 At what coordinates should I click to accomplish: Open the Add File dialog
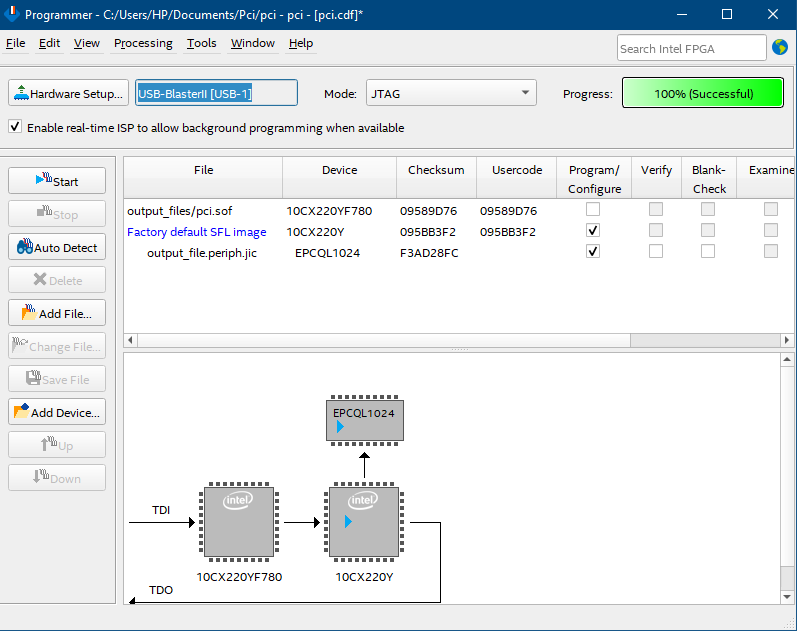pos(57,313)
